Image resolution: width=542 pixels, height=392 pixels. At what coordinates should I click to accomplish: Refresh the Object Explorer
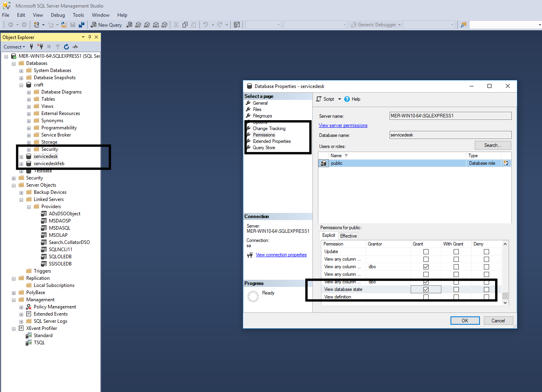pos(66,47)
